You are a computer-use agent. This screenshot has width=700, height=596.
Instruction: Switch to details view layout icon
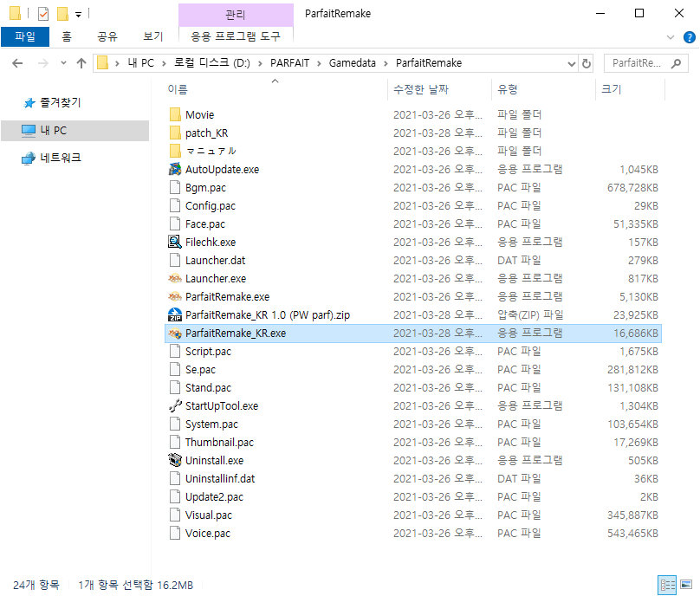(x=667, y=585)
